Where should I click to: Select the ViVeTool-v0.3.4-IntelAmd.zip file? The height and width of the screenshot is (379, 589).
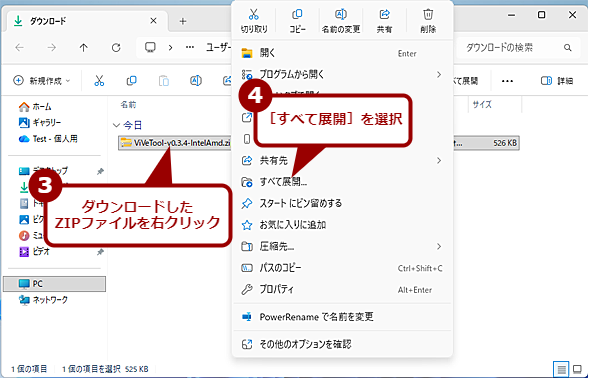pyautogui.click(x=175, y=143)
